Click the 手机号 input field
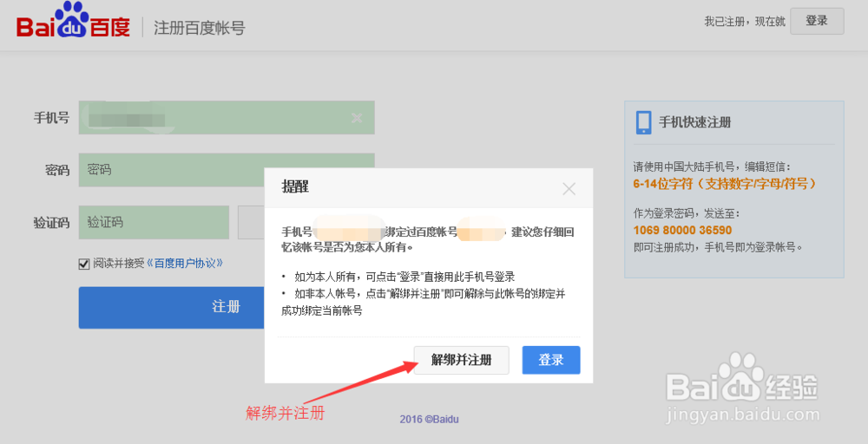 click(x=227, y=117)
